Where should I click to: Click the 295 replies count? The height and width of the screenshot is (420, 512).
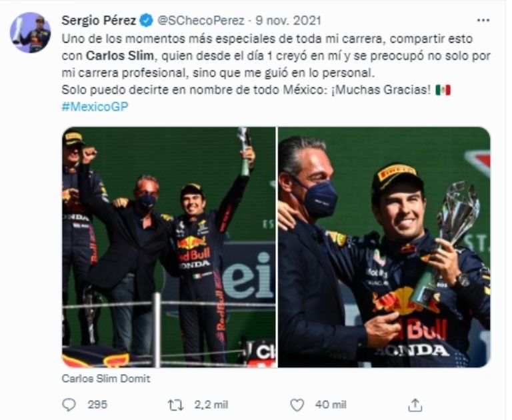coord(97,404)
